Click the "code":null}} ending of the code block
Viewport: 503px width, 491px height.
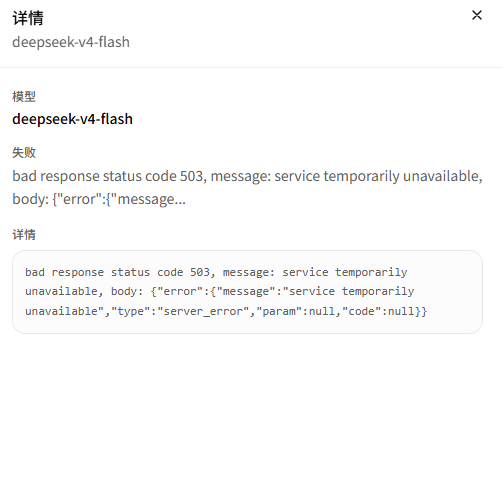point(385,311)
